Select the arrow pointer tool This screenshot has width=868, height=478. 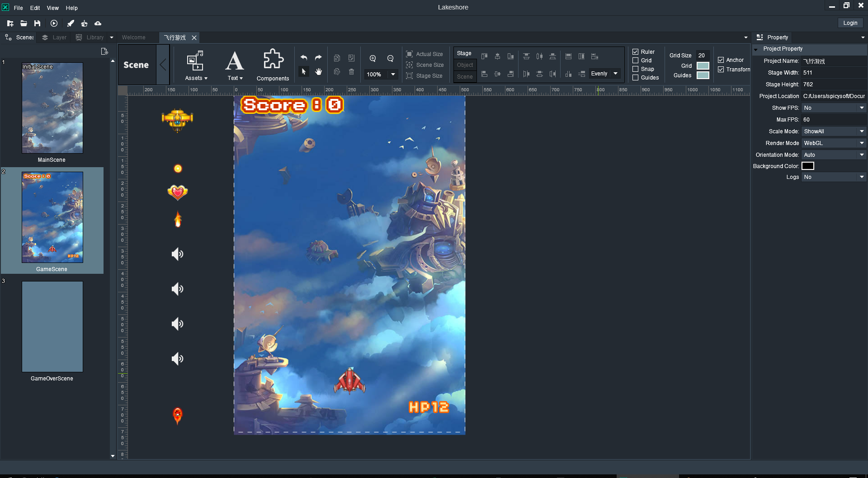click(304, 71)
